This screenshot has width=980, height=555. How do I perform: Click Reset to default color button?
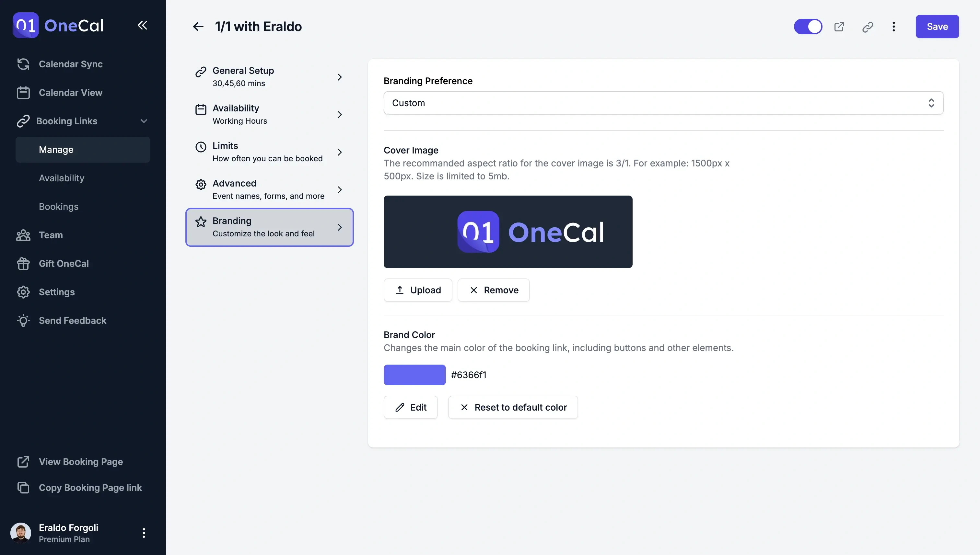click(513, 407)
